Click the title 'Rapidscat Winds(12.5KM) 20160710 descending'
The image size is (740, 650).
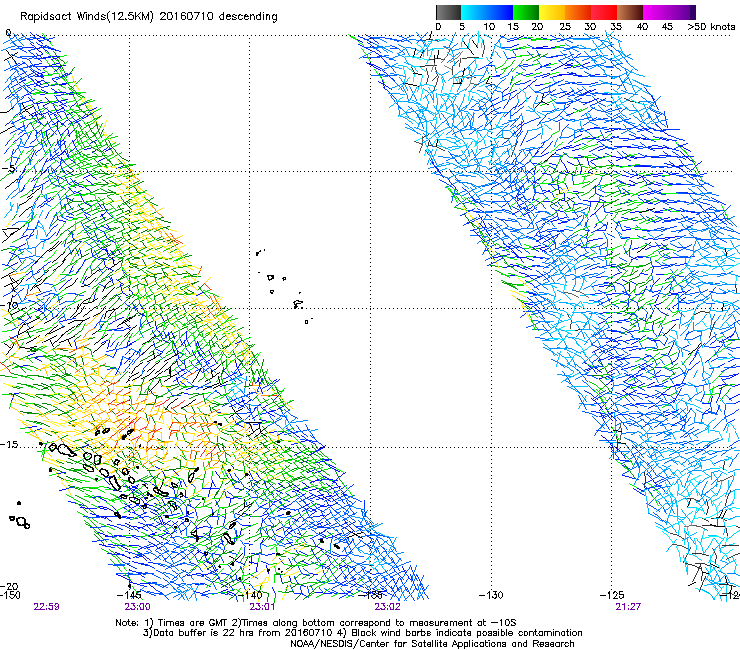[x=149, y=17]
